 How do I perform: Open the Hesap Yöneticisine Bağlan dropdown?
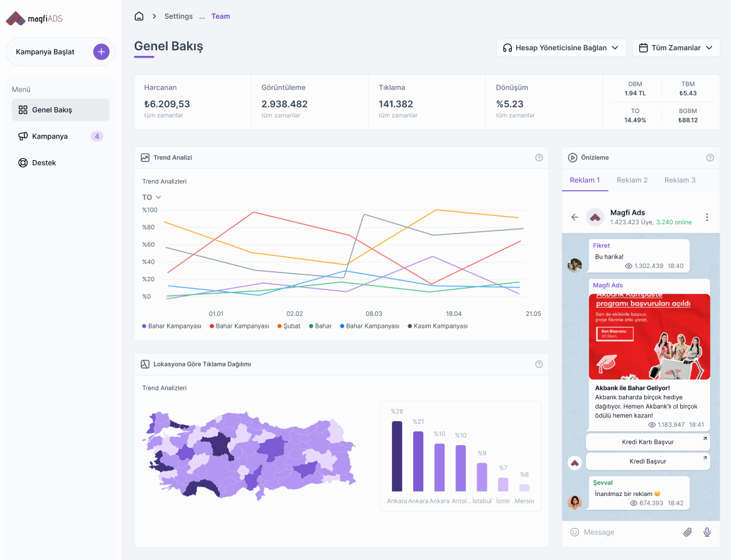561,48
